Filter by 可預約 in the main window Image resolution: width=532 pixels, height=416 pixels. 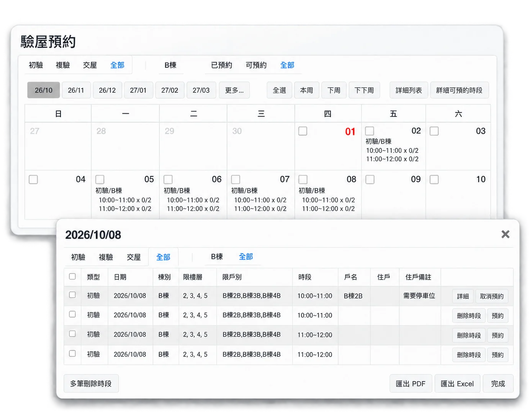[x=256, y=65]
